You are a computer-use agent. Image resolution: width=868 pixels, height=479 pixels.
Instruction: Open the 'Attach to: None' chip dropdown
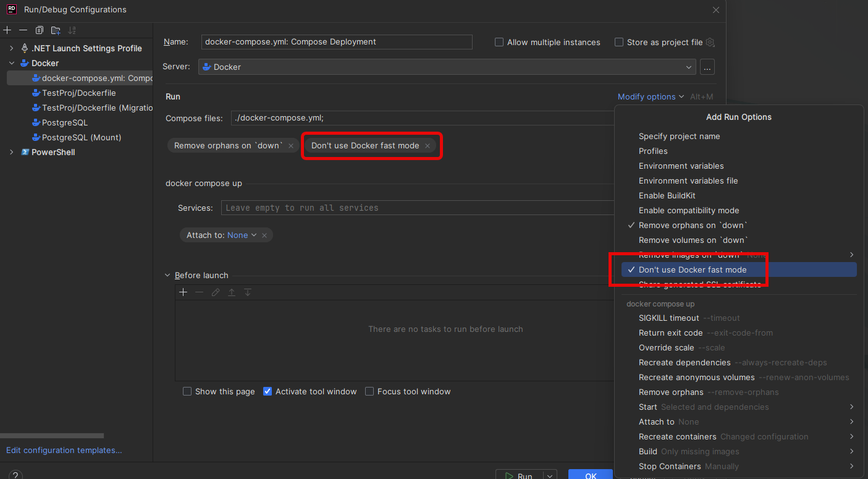point(242,235)
